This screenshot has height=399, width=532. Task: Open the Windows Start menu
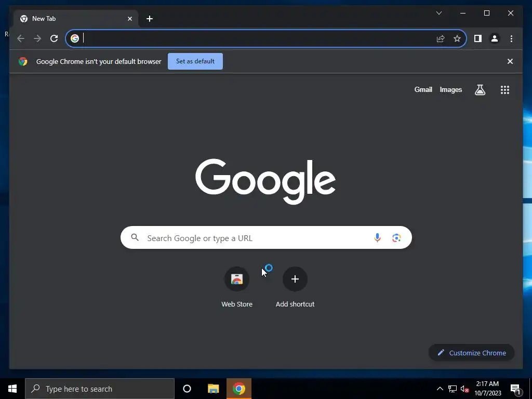tap(12, 389)
